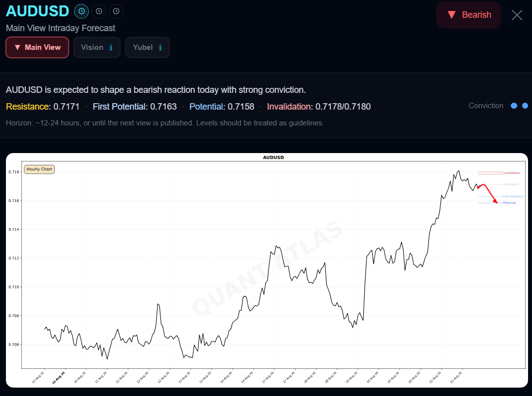
Task: Click the Resistance 0.7171 level
Action: pos(43,107)
